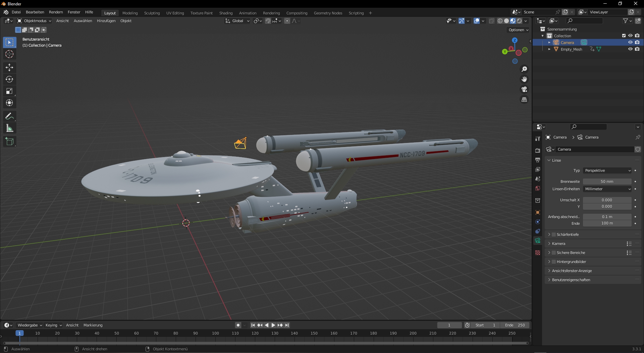The image size is (644, 353).
Task: Enable the Schärfentiefe checkbox
Action: 554,235
